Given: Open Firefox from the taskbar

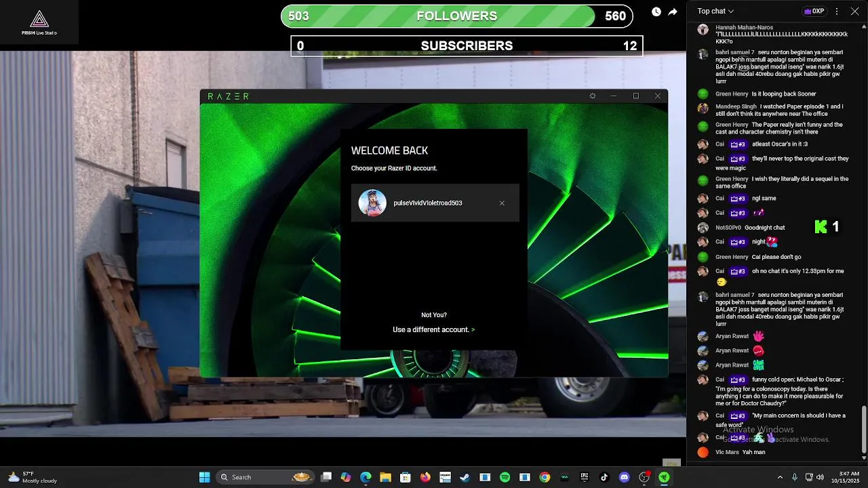Looking at the screenshot, I should click(425, 477).
